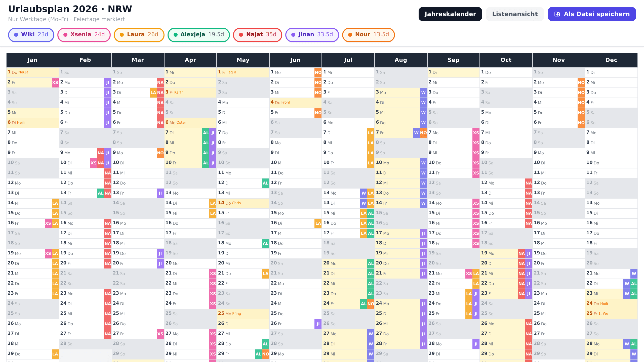
Task: Select the XS badge on 27 Fr March
Action: pyautogui.click(x=160, y=334)
